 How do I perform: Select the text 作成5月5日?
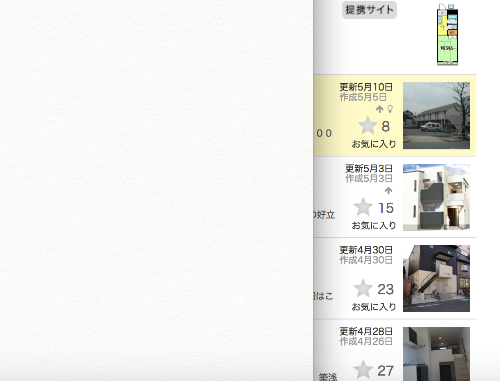point(363,97)
